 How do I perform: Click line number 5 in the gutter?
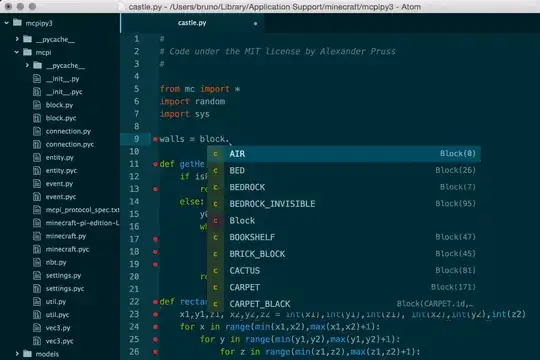[137, 89]
